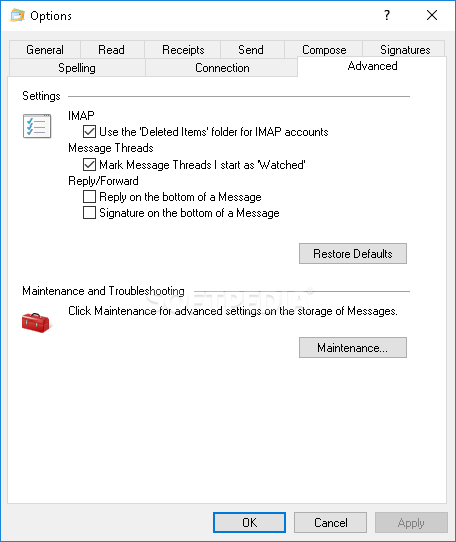Switch to the Send tab

(251, 50)
